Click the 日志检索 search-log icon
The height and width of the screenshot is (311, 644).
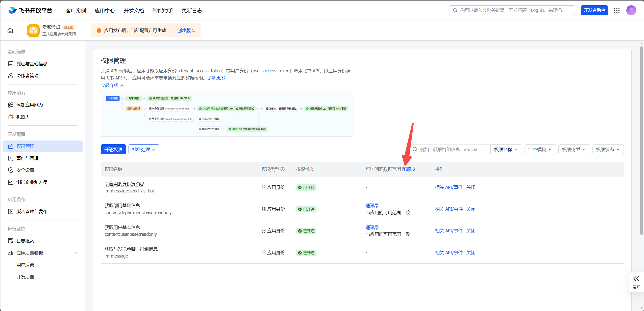[x=11, y=241]
